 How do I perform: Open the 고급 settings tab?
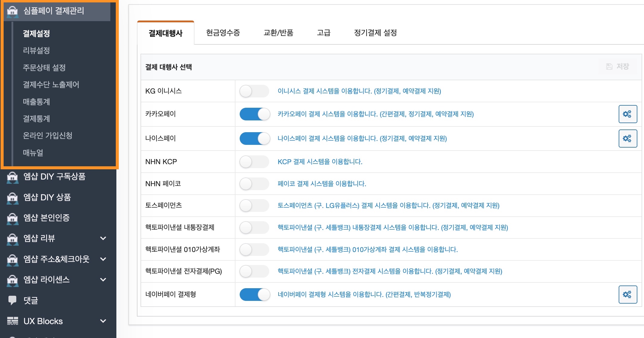tap(323, 33)
